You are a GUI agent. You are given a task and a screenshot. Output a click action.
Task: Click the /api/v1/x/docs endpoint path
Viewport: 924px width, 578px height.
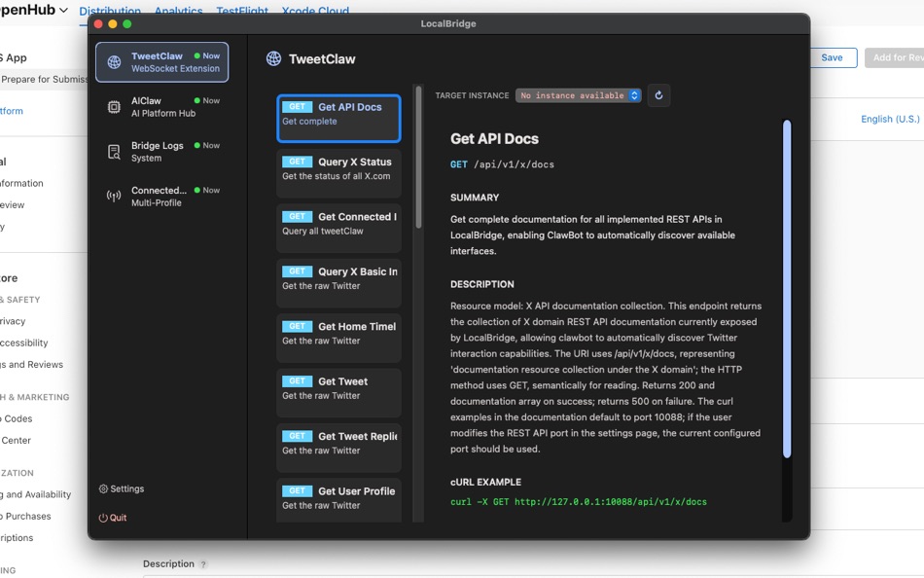[x=514, y=164]
